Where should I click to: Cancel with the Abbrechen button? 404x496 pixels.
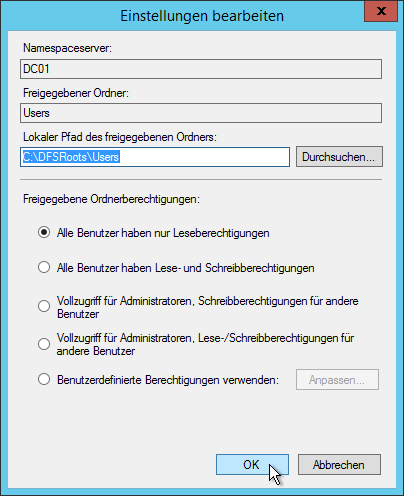339,464
